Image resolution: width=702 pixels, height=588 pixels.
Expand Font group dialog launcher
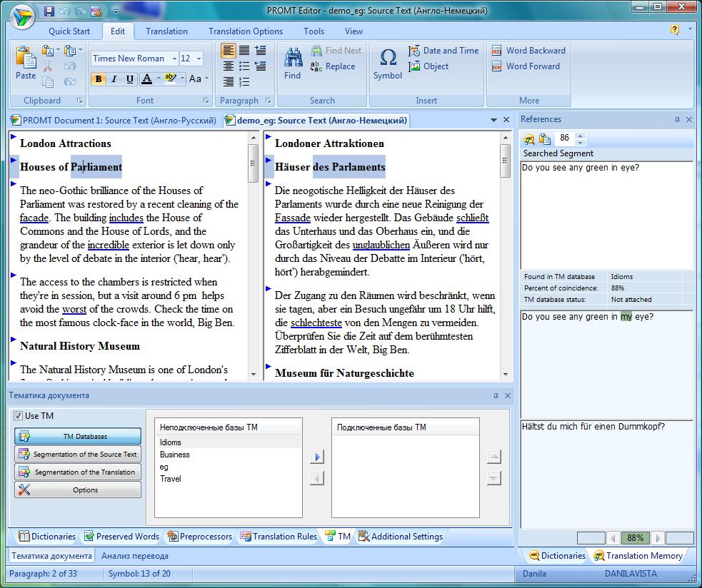pos(206,101)
